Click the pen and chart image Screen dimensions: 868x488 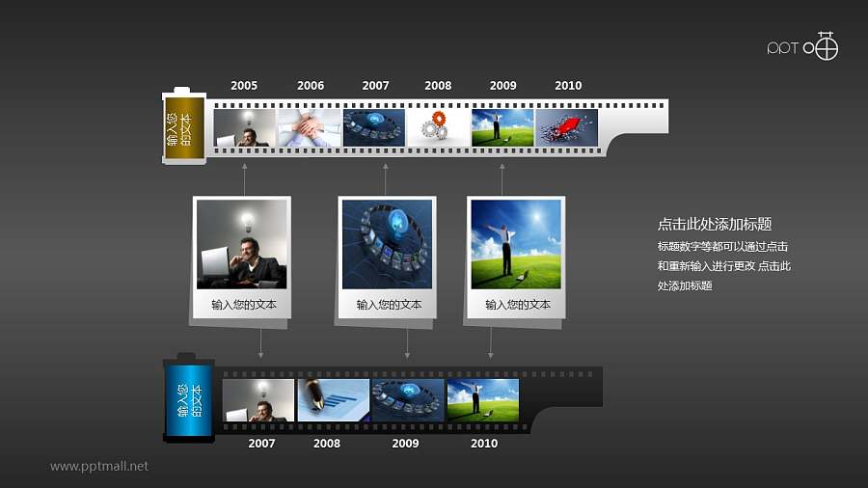pyautogui.click(x=333, y=399)
